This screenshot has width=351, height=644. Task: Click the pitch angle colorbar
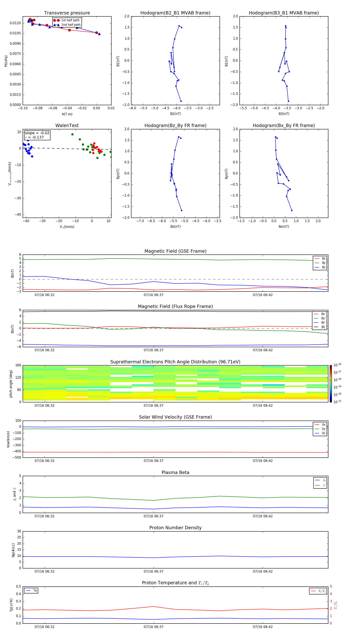pyautogui.click(x=331, y=384)
